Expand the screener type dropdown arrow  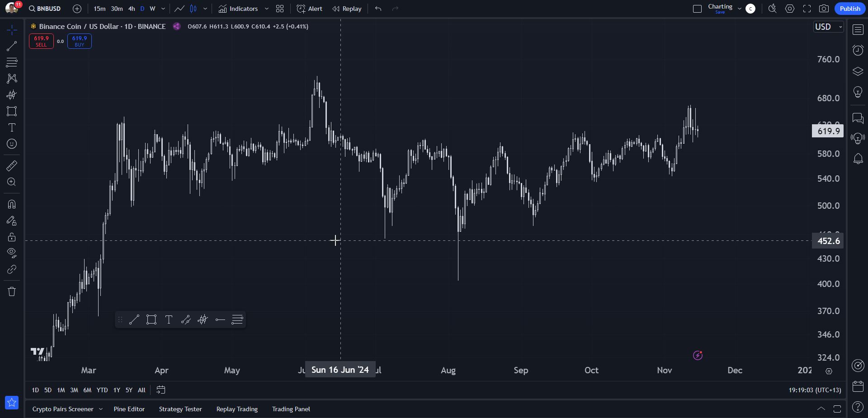click(x=101, y=409)
